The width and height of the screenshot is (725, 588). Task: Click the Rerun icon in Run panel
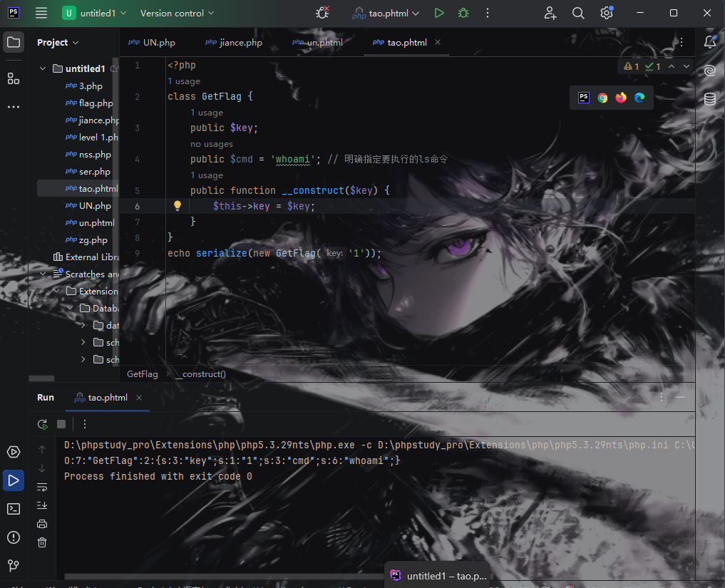43,424
